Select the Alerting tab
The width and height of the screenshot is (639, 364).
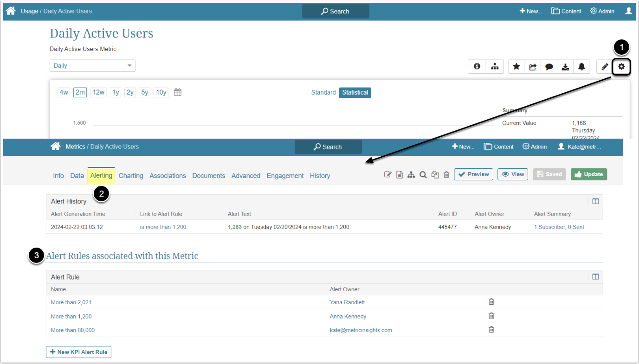101,175
